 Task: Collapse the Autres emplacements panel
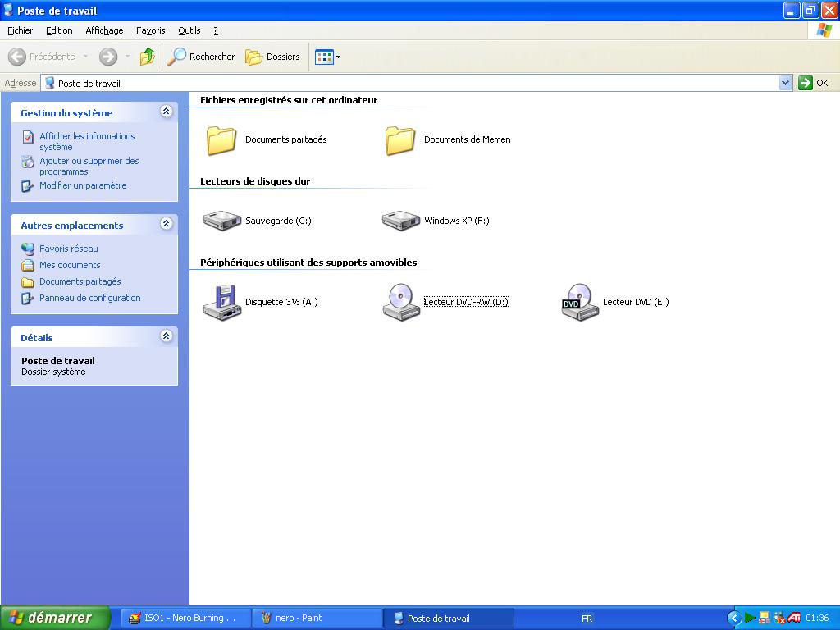[167, 225]
